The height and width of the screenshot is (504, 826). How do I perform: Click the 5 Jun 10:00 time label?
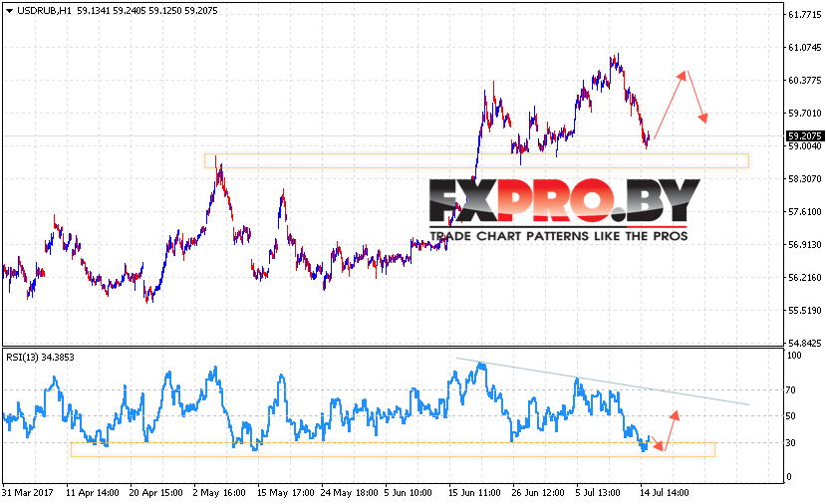point(408,493)
